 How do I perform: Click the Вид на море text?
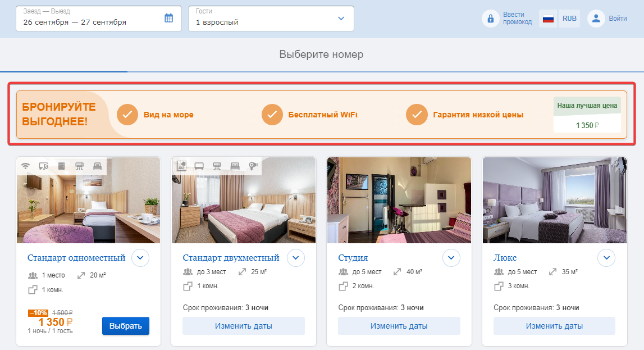click(x=168, y=115)
